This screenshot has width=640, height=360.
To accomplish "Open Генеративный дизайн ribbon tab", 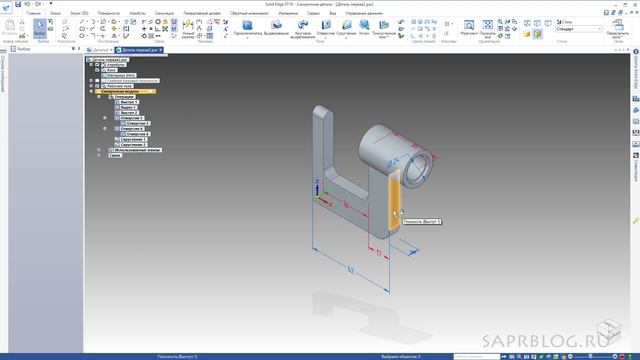I will [202, 13].
